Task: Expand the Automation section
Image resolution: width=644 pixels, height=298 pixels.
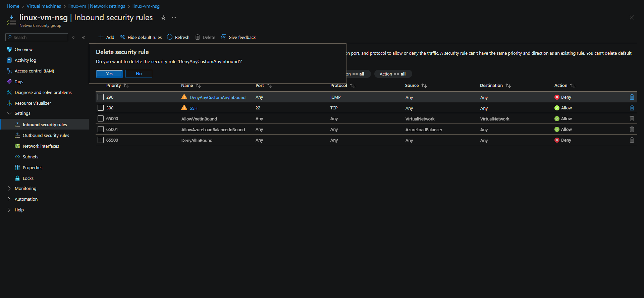Action: (x=9, y=199)
